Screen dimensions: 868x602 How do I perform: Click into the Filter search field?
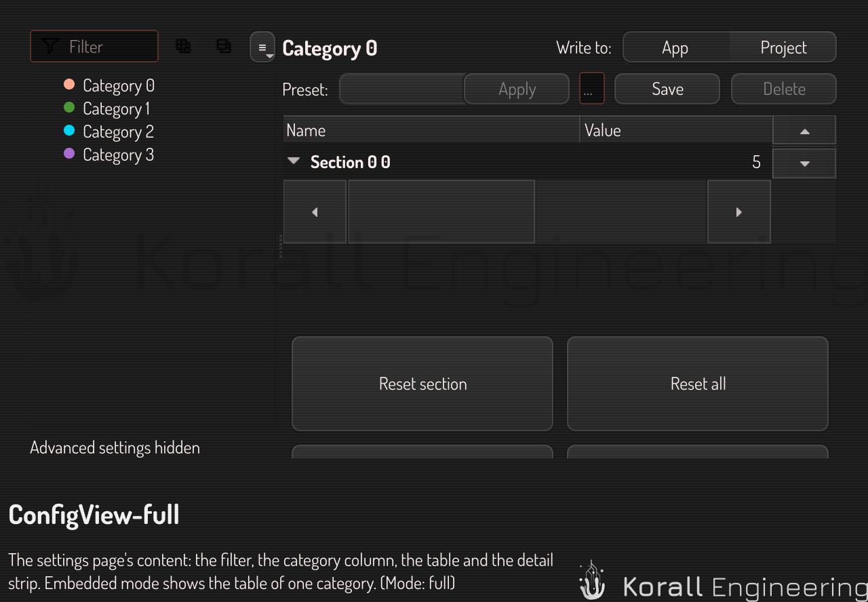[94, 46]
